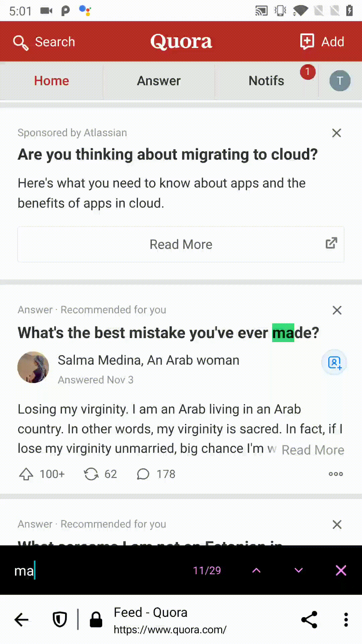This screenshot has width=362, height=644.
Task: Click Read More on the Atlassian ad
Action: click(x=181, y=244)
